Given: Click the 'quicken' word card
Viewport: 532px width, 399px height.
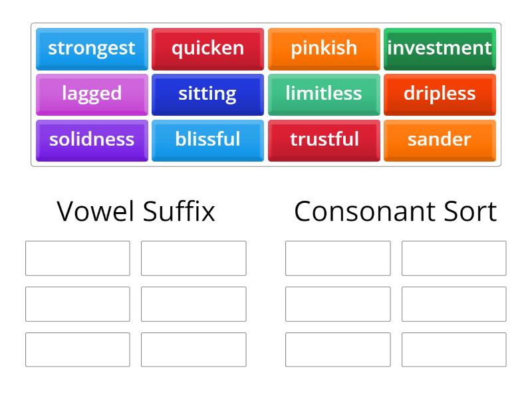Looking at the screenshot, I should (207, 48).
